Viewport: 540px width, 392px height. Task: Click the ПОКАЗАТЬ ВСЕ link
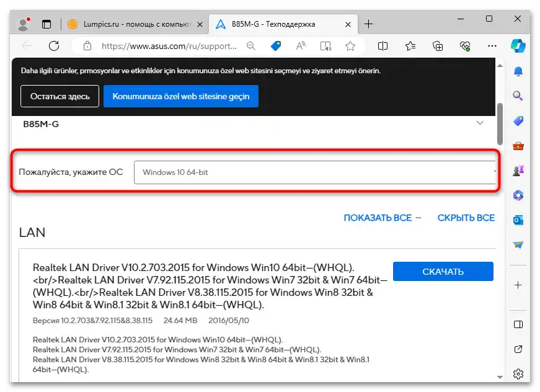(377, 218)
